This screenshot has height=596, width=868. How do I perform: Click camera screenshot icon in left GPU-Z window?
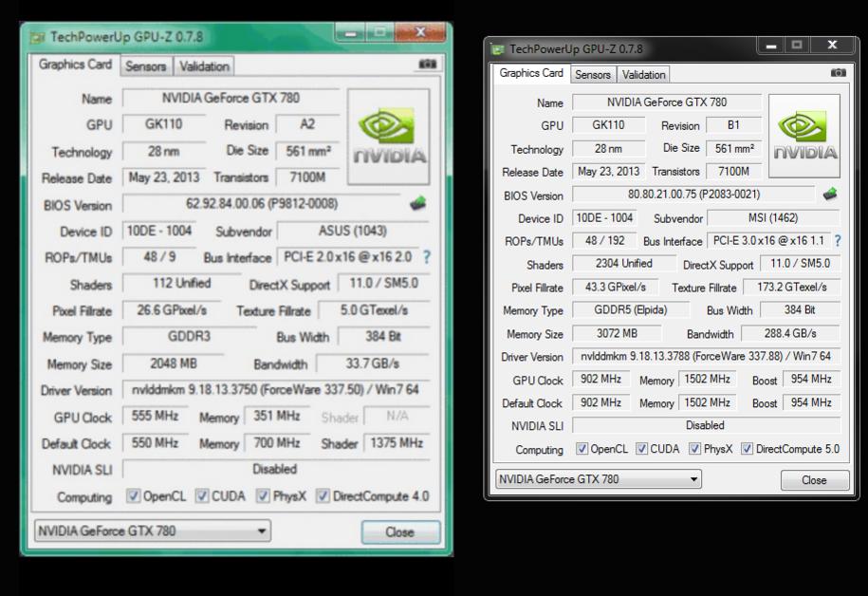pos(427,65)
